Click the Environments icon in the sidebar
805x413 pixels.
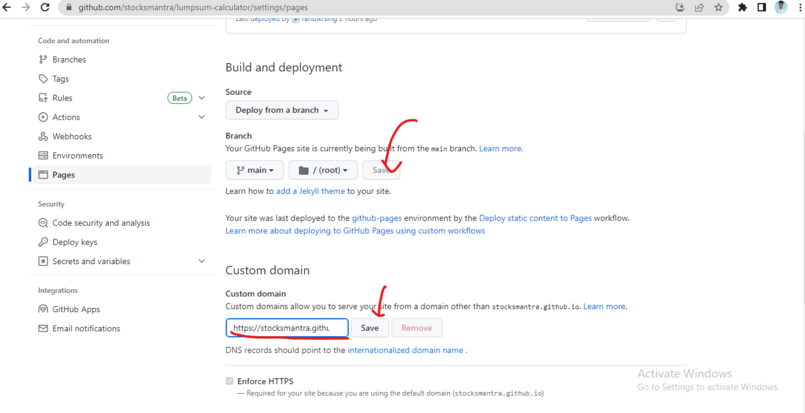(x=43, y=155)
